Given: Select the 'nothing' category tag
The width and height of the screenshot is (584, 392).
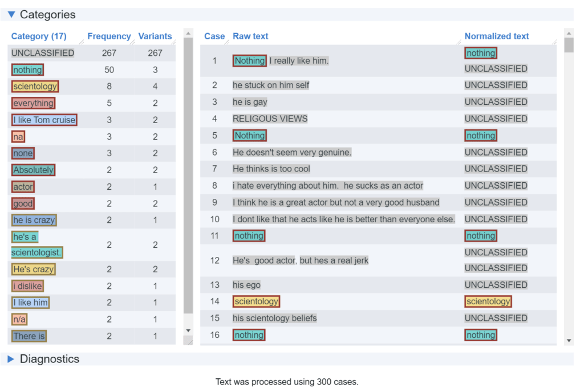Looking at the screenshot, I should [x=28, y=70].
